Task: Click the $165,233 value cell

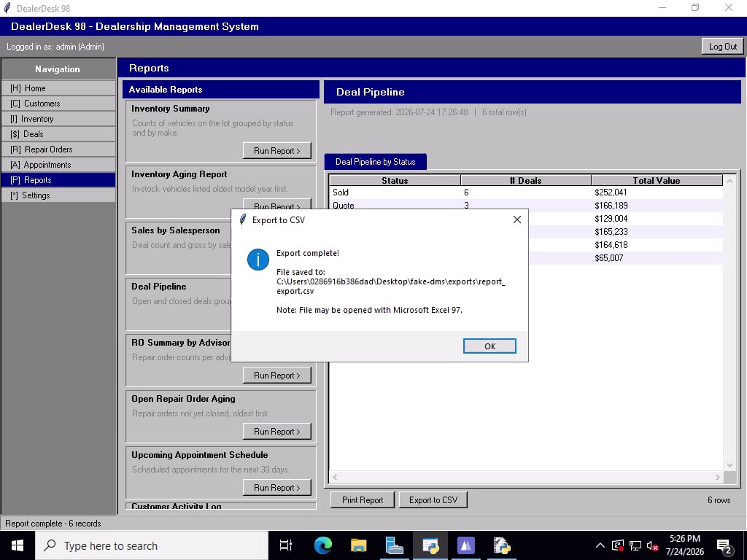Action: point(611,231)
